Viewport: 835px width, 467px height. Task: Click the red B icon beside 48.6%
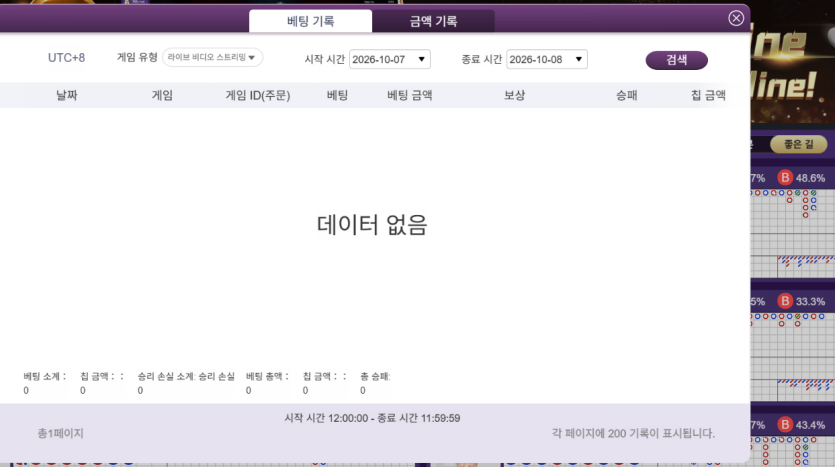tap(785, 178)
